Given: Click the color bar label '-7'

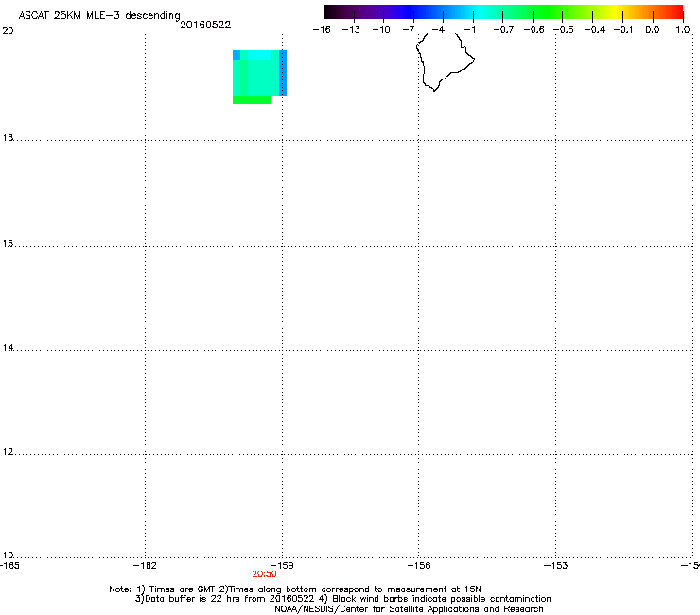Looking at the screenshot, I should click(x=409, y=30).
